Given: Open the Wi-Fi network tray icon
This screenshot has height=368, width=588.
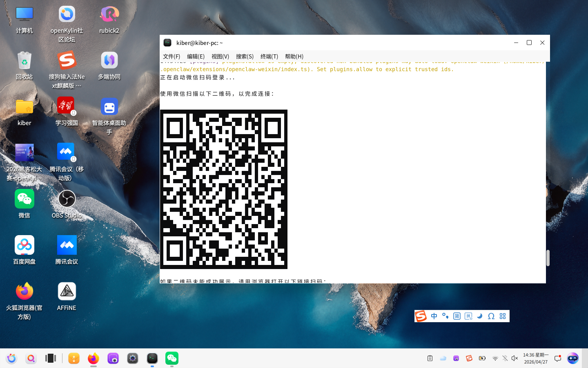Looking at the screenshot, I should pyautogui.click(x=495, y=358).
